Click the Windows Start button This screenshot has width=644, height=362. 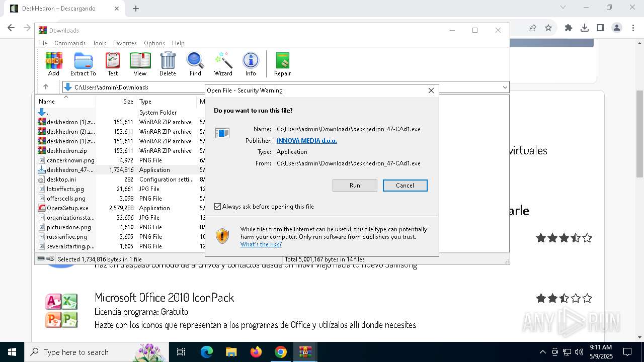12,352
